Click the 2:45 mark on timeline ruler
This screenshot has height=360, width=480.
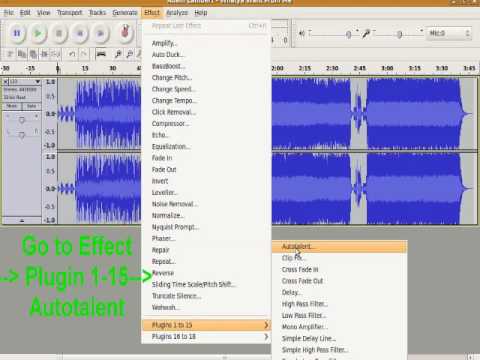coord(359,68)
